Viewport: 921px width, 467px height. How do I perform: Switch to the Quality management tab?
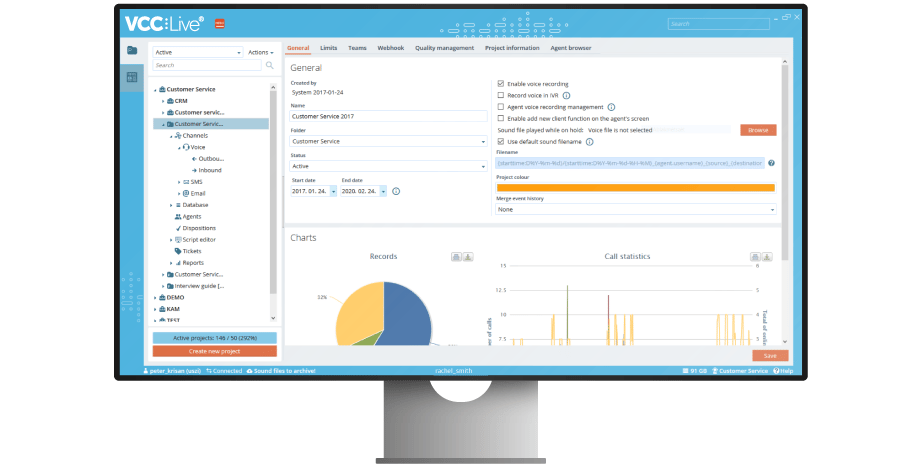pyautogui.click(x=445, y=48)
